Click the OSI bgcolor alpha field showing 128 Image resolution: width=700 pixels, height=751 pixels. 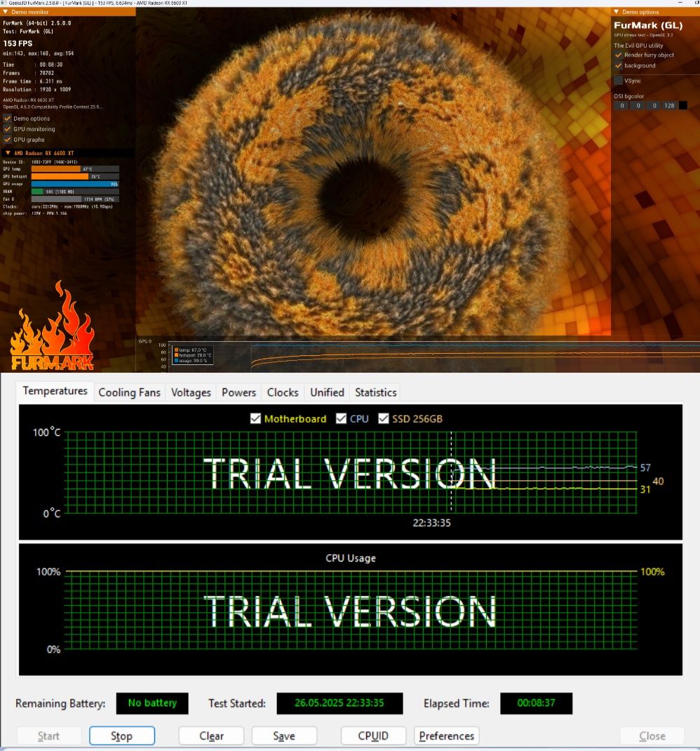670,105
